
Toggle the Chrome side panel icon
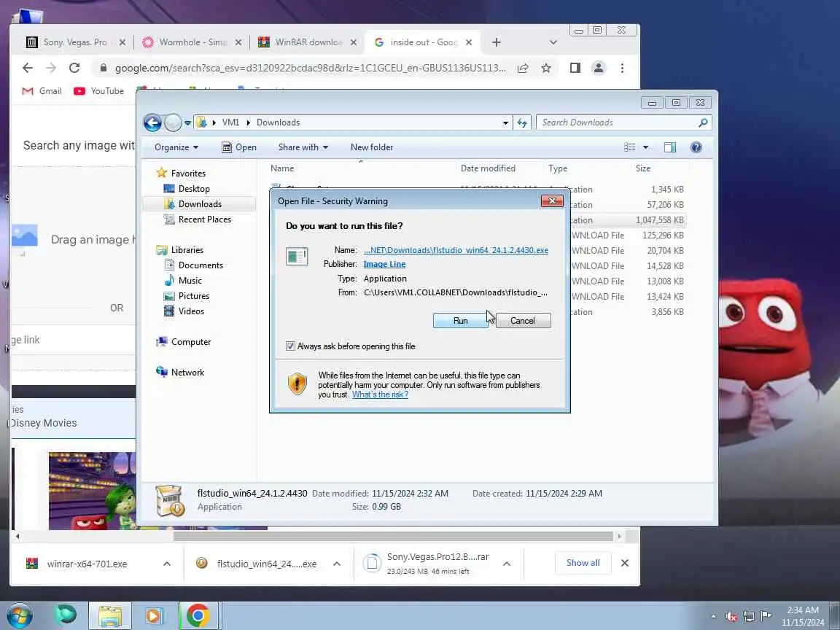tap(575, 68)
